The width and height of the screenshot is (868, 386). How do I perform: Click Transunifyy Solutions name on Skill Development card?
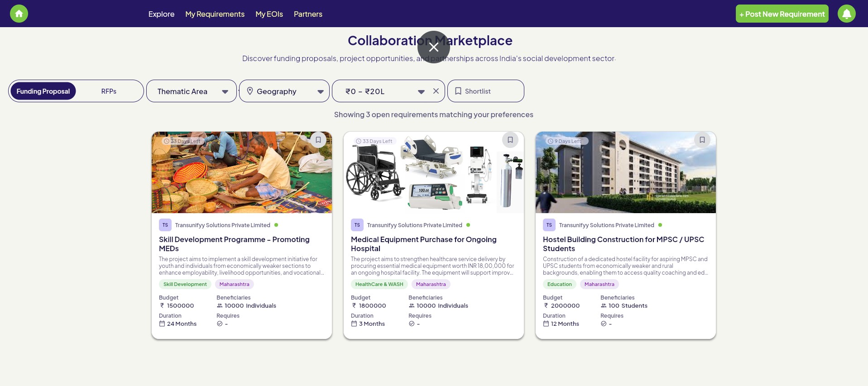(222, 225)
